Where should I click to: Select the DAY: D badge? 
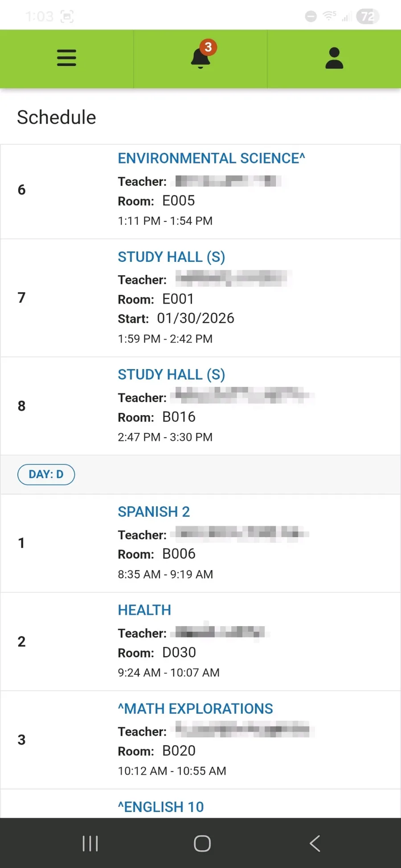[x=46, y=474]
